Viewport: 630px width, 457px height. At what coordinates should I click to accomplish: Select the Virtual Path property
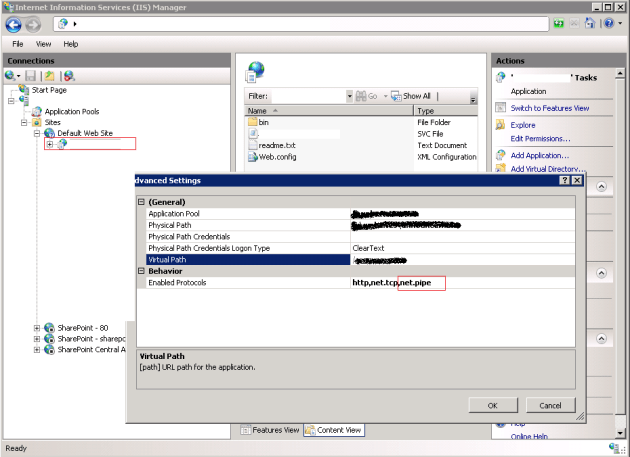point(360,260)
